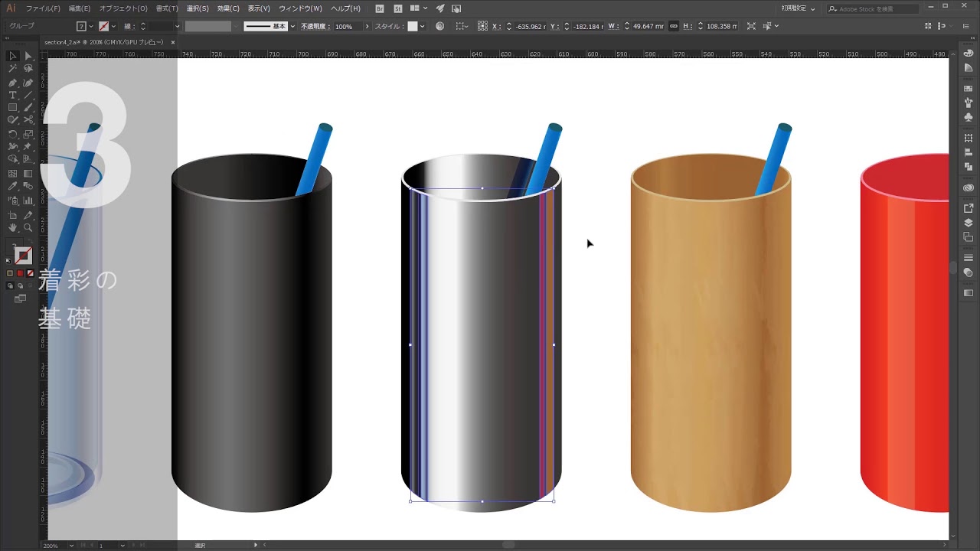Viewport: 980px width, 551px height.
Task: Change Screen Mode at toolbar bottom
Action: tap(20, 299)
